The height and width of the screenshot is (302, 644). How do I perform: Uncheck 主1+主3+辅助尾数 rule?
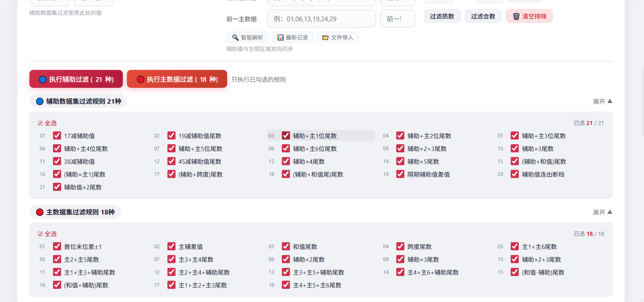pos(57,272)
